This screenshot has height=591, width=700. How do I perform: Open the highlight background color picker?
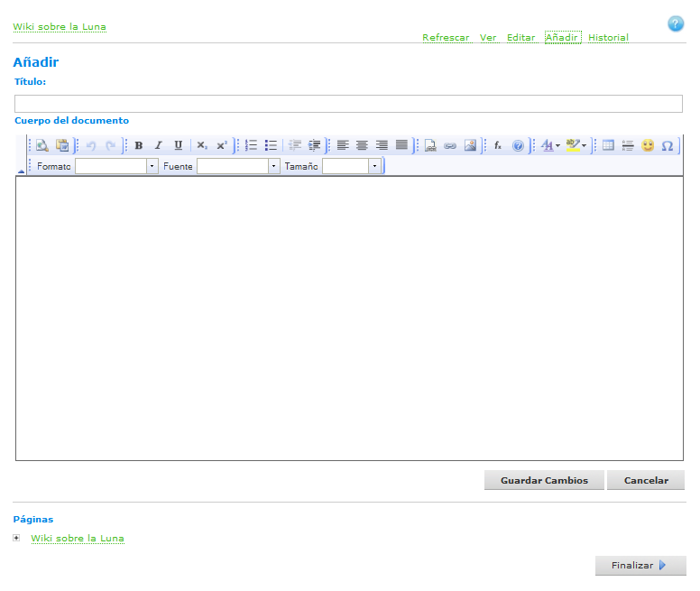pos(576,145)
